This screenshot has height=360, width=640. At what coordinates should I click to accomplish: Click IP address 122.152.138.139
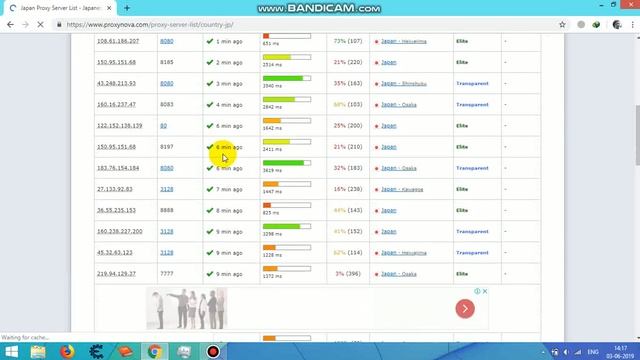point(120,126)
